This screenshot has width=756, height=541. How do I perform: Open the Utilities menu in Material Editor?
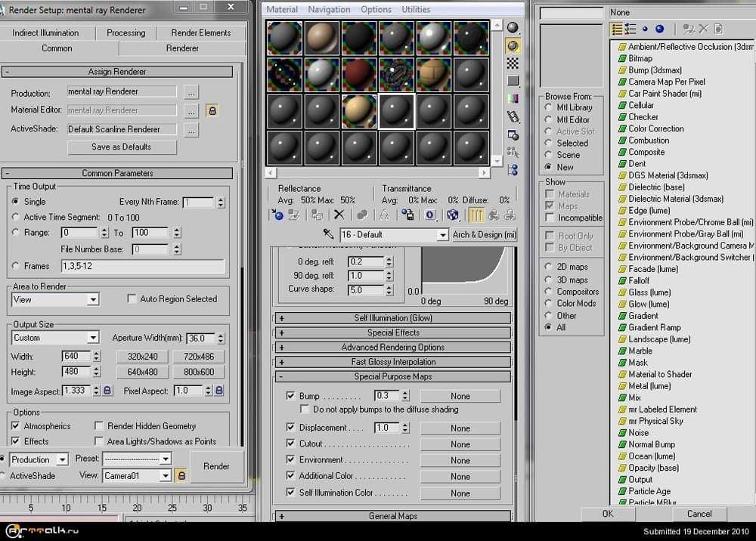click(416, 9)
